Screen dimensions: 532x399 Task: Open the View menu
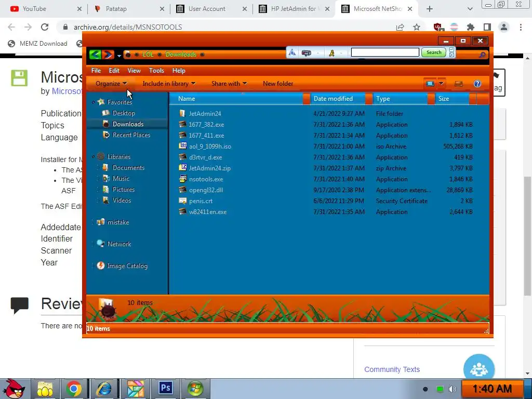(x=134, y=71)
